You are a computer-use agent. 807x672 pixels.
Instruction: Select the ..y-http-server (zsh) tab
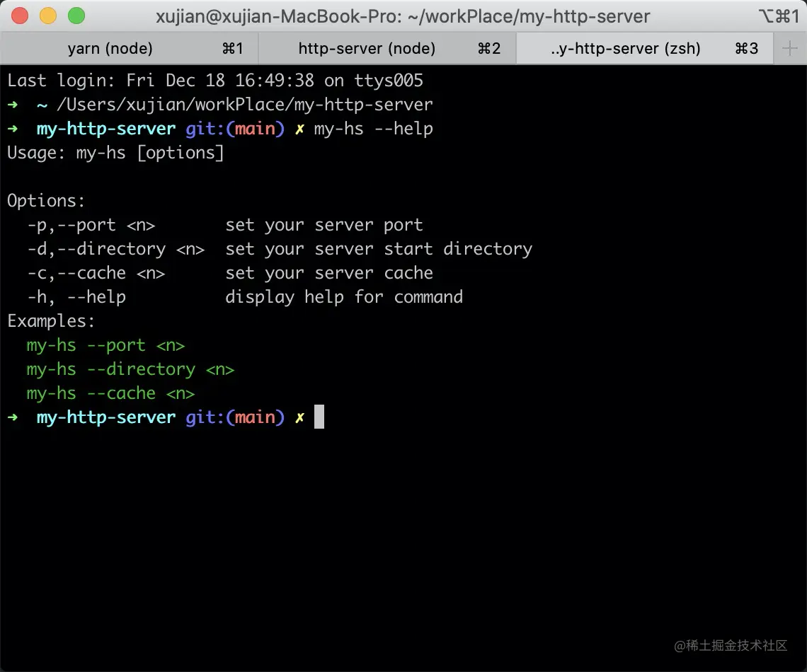click(644, 48)
